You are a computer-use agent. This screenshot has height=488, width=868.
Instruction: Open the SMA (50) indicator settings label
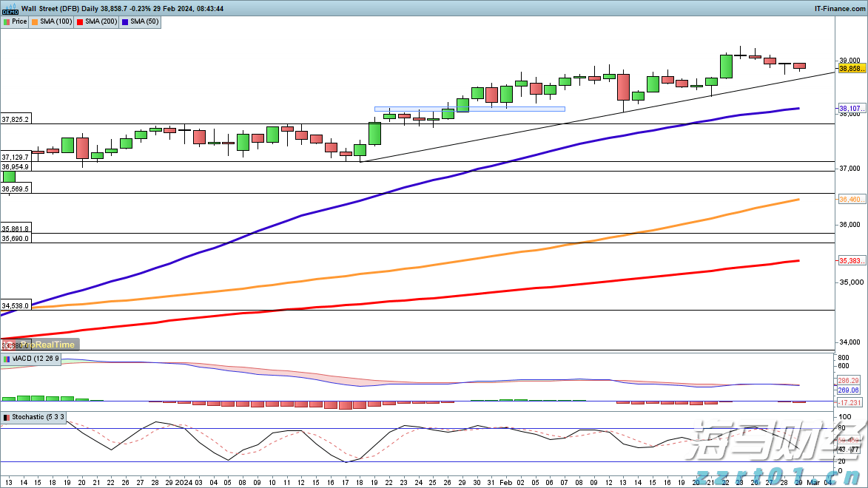coord(147,21)
